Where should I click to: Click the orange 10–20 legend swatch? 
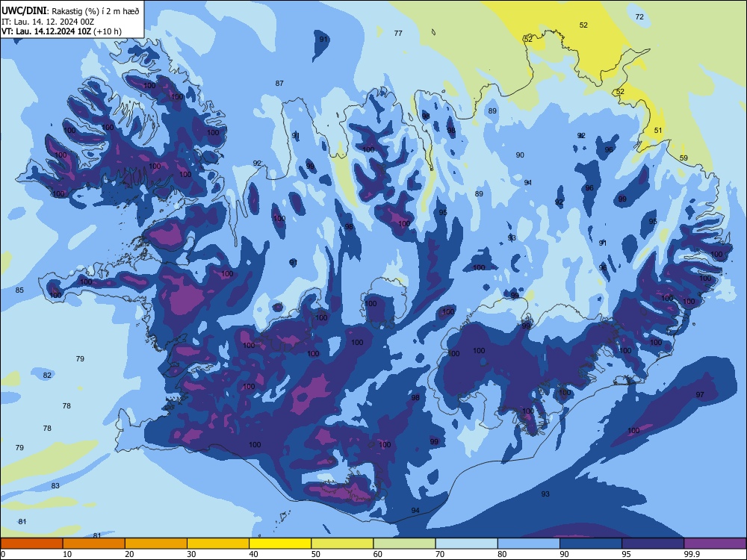94,544
